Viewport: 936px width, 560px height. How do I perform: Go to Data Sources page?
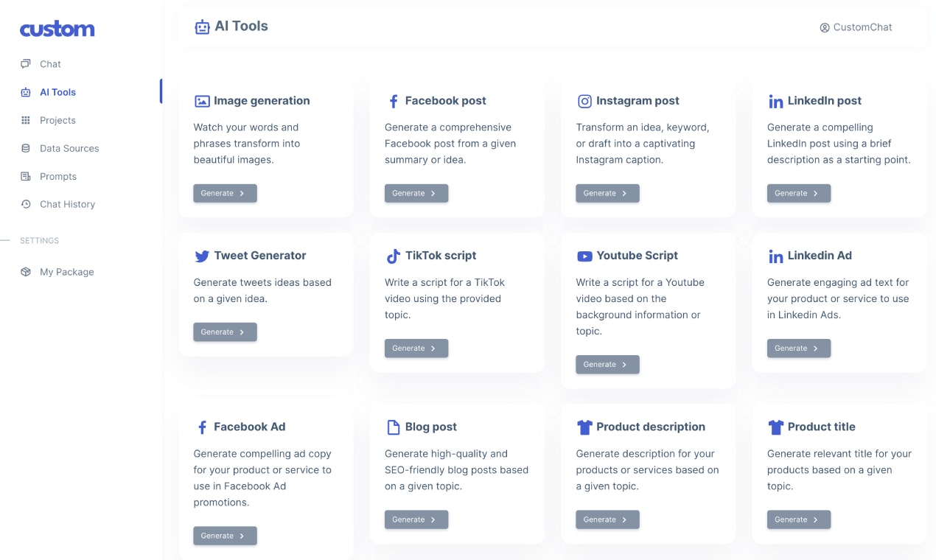tap(69, 148)
